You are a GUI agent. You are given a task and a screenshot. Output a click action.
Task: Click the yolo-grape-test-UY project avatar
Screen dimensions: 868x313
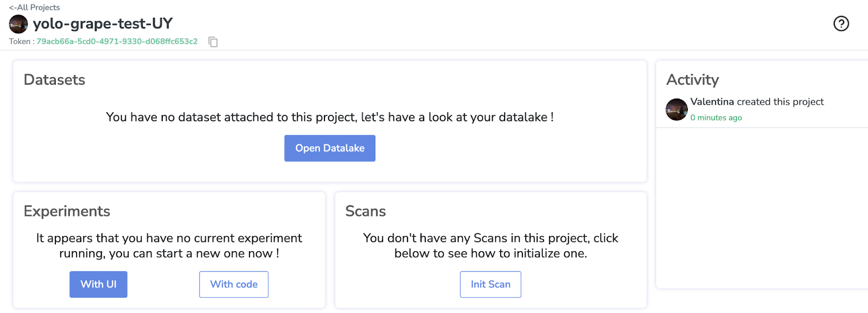point(18,24)
